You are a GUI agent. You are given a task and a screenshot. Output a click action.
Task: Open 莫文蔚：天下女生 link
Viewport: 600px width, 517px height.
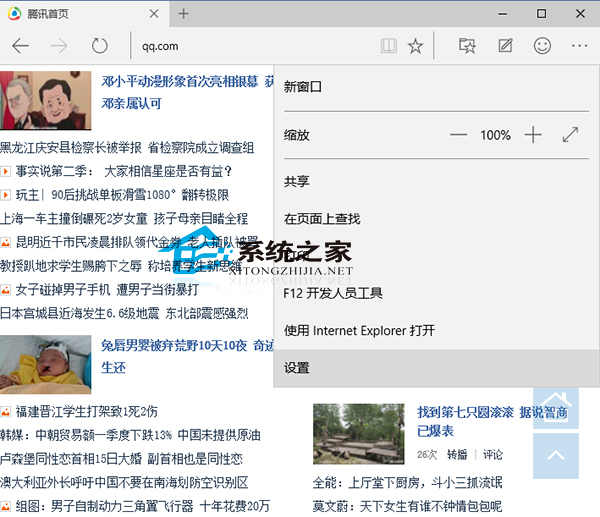(408, 506)
